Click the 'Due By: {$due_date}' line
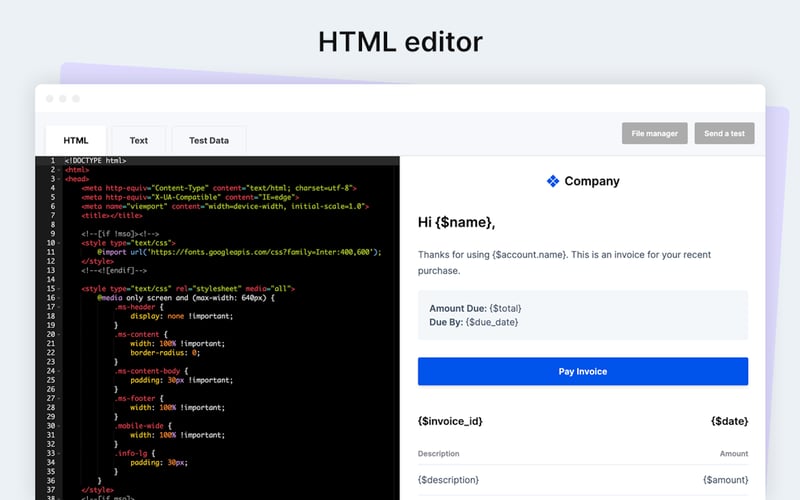The width and height of the screenshot is (800, 500). click(x=473, y=322)
